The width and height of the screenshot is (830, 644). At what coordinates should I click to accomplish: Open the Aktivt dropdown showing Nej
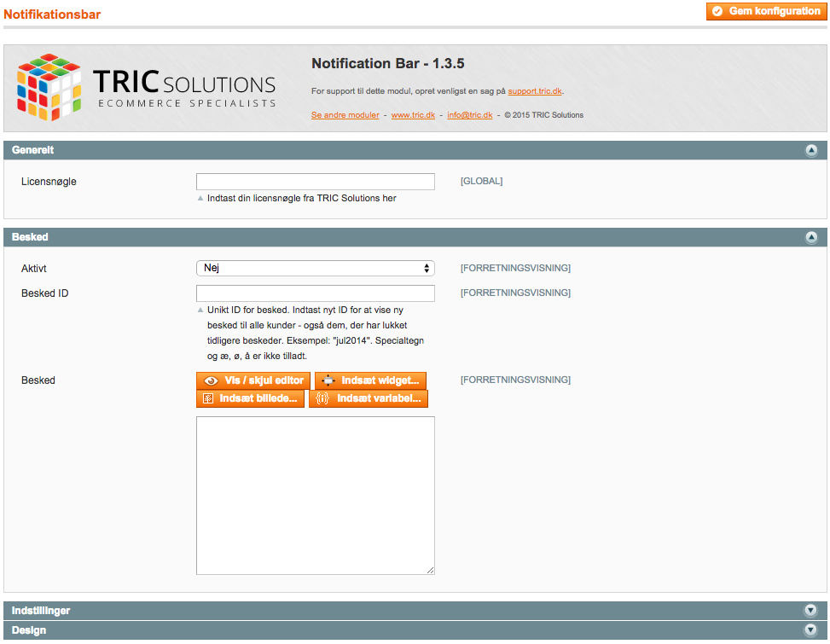click(x=315, y=268)
